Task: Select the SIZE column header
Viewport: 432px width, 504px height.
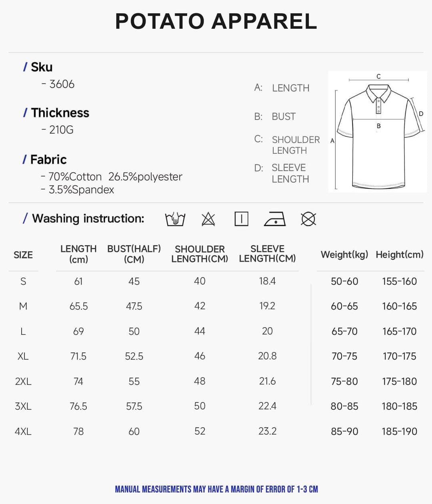Action: [23, 255]
